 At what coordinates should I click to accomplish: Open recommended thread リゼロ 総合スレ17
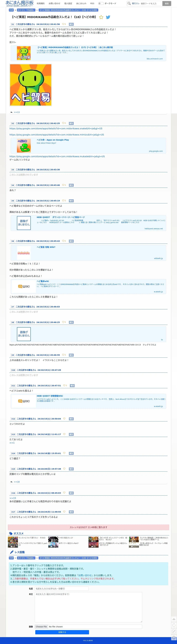[x=66, y=538]
